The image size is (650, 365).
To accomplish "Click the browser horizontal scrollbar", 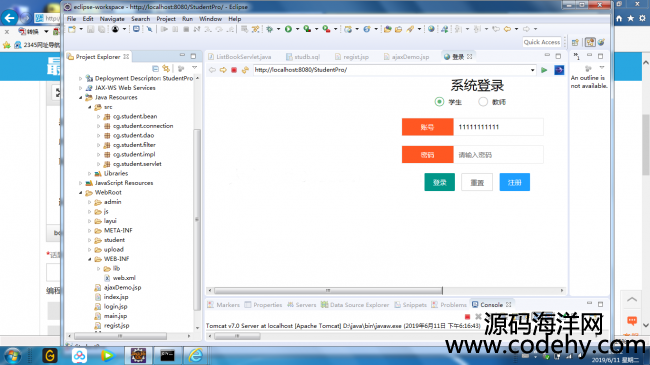I will pos(328,290).
